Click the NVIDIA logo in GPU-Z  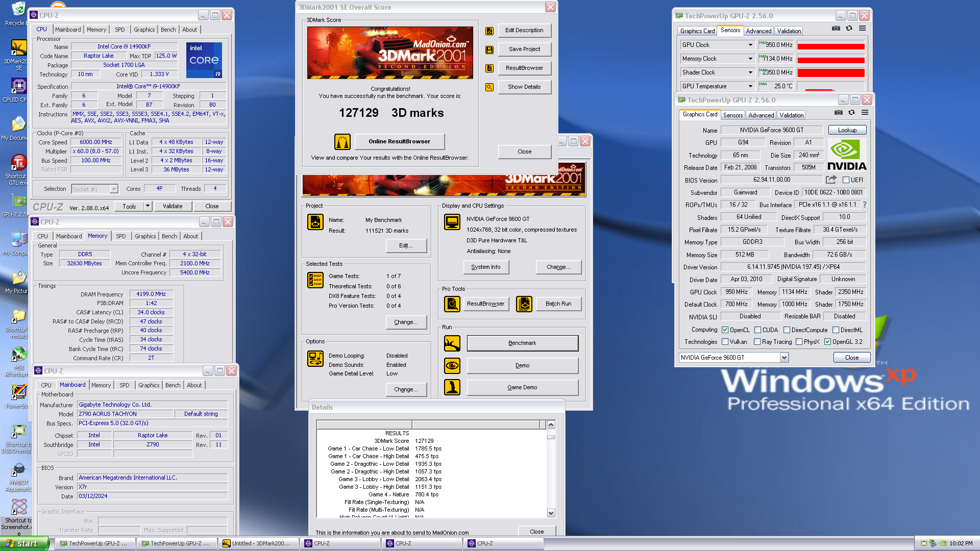click(847, 155)
